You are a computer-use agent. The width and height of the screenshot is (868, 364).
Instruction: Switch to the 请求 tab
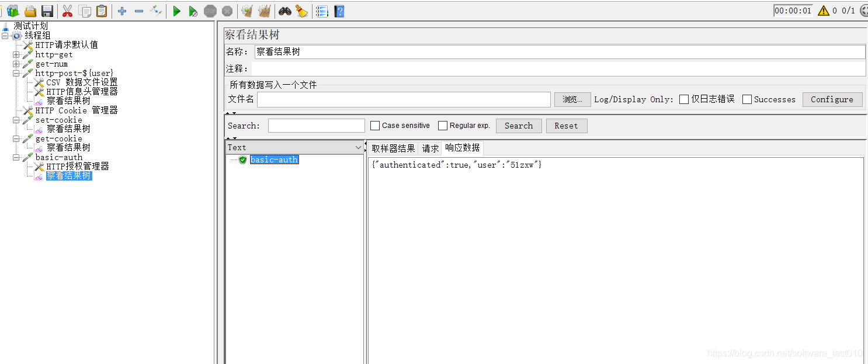[x=430, y=148]
